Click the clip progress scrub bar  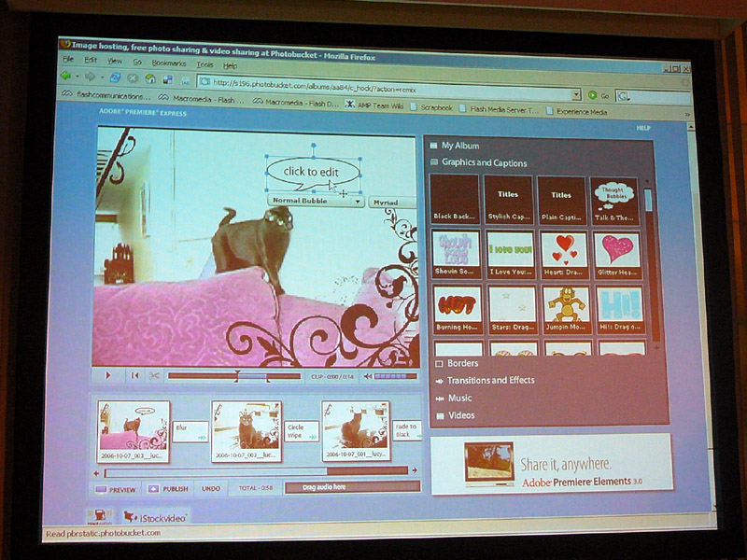(234, 376)
